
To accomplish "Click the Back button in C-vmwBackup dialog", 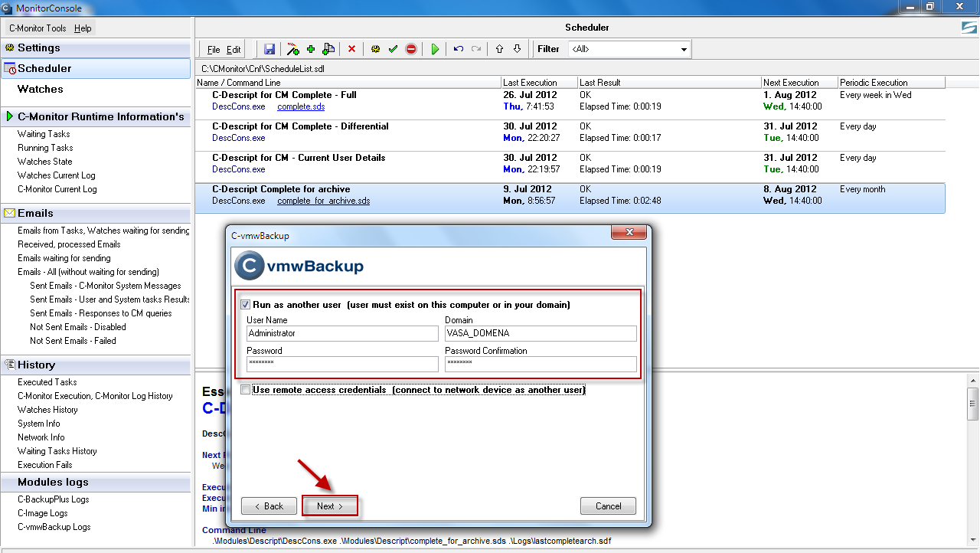I will [x=269, y=506].
